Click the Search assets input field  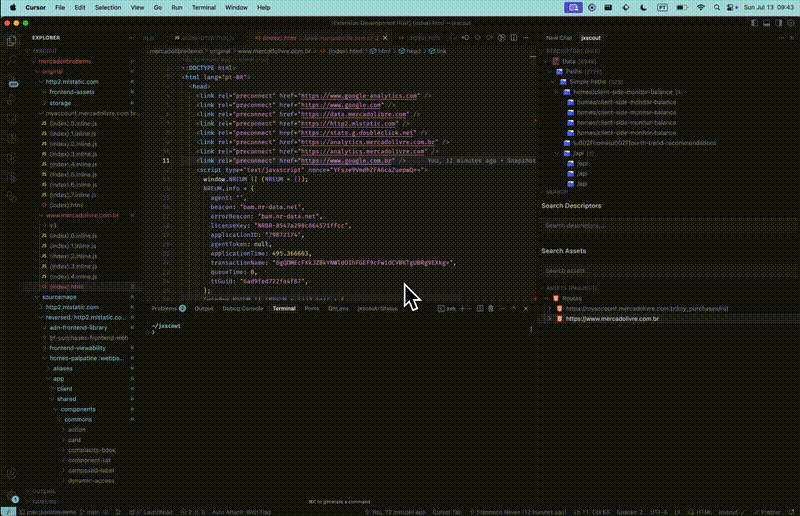point(667,271)
